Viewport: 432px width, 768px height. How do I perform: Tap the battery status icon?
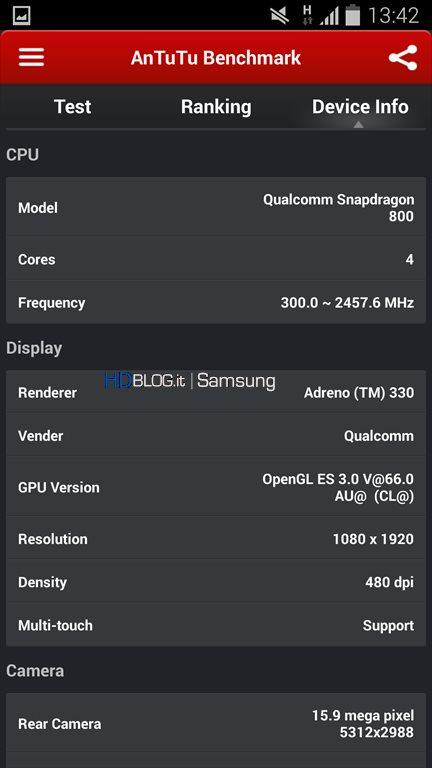pos(353,15)
